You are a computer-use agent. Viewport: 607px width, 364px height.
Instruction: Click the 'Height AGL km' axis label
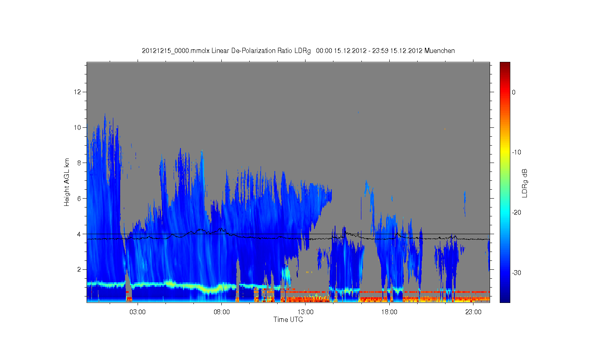pos(67,182)
